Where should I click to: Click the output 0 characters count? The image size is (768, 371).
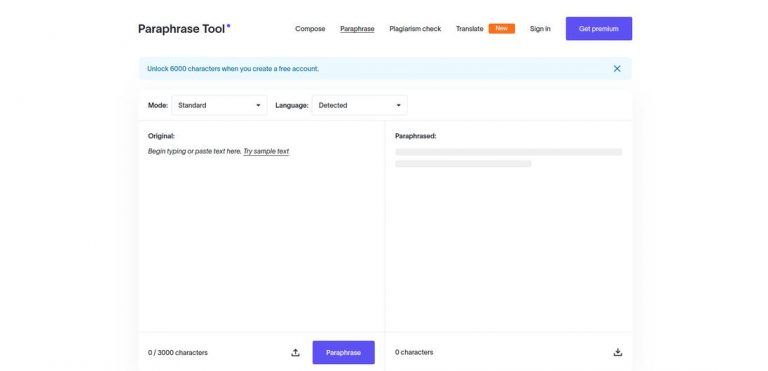point(414,352)
